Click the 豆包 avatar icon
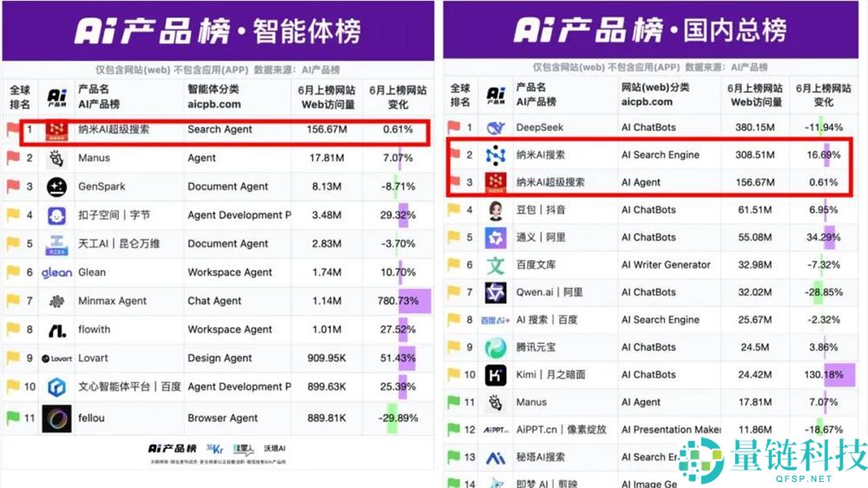The height and width of the screenshot is (488, 868). click(x=496, y=210)
